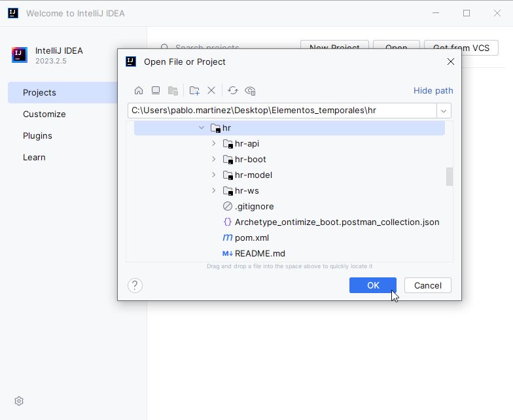Image resolution: width=513 pixels, height=420 pixels.
Task: Select the project directory toolbar icon
Action: coord(173,90)
